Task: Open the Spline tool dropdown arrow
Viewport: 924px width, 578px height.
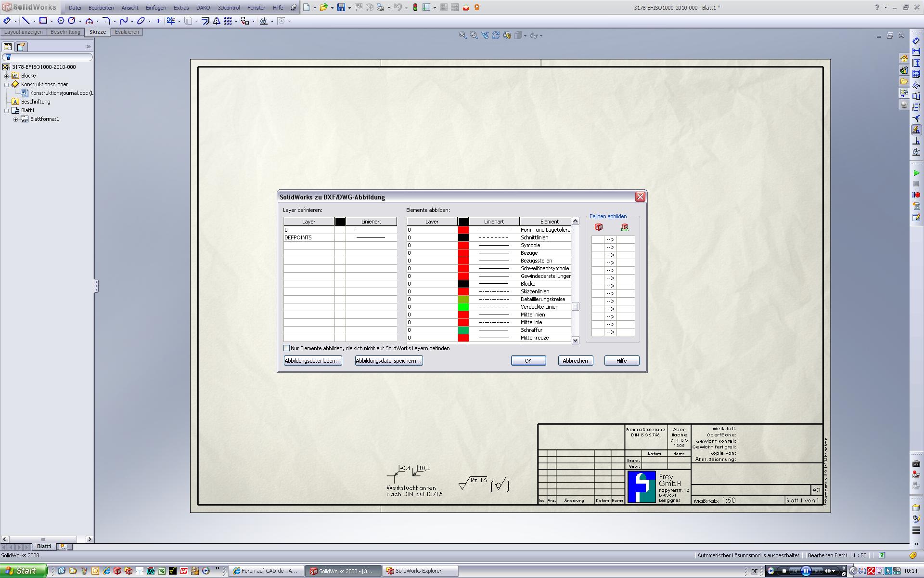Action: click(132, 21)
